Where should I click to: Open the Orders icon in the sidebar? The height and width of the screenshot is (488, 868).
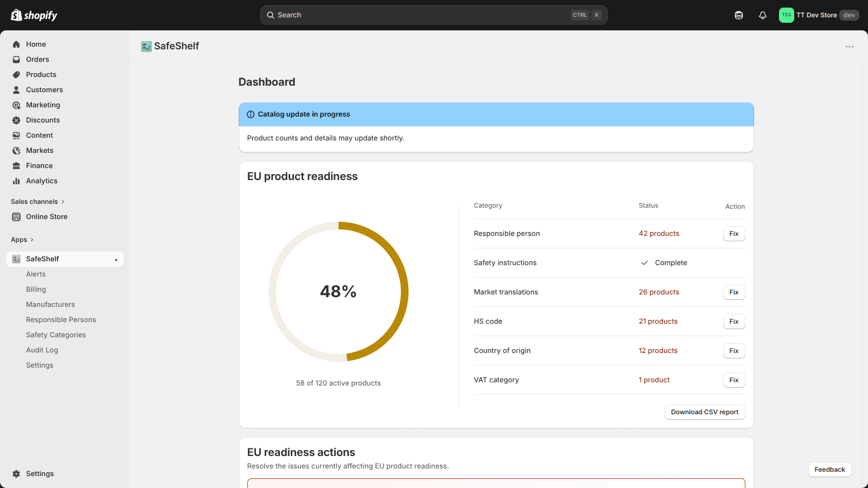[16, 60]
